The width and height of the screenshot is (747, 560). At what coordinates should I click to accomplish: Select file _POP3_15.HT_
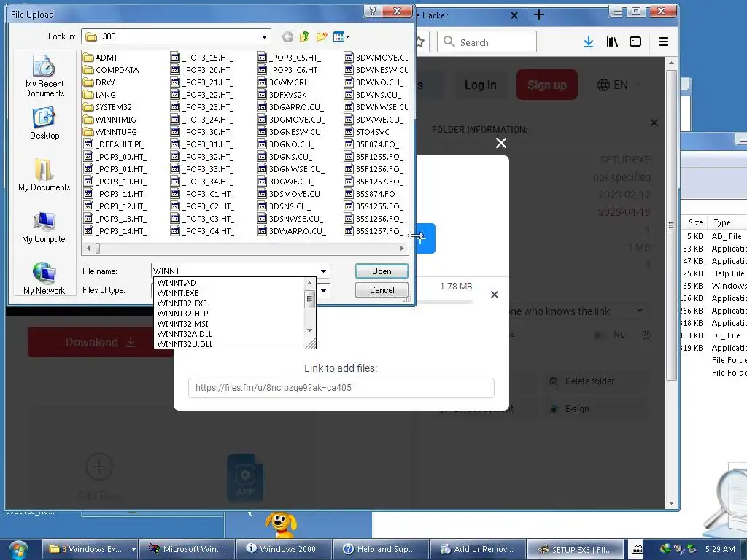coord(203,58)
